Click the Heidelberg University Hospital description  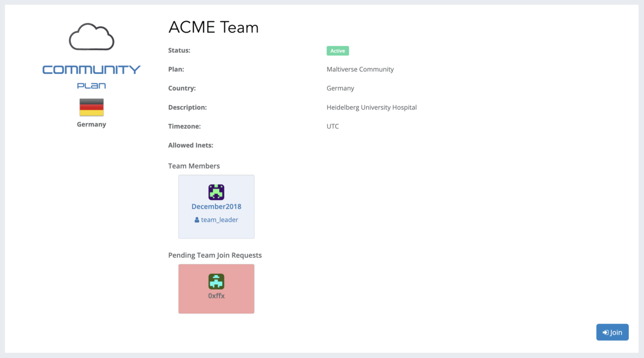(x=372, y=108)
